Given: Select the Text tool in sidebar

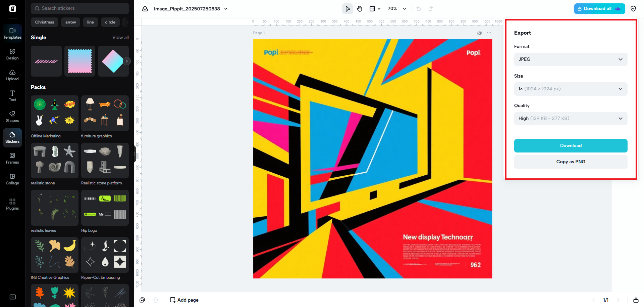Looking at the screenshot, I should [x=12, y=96].
